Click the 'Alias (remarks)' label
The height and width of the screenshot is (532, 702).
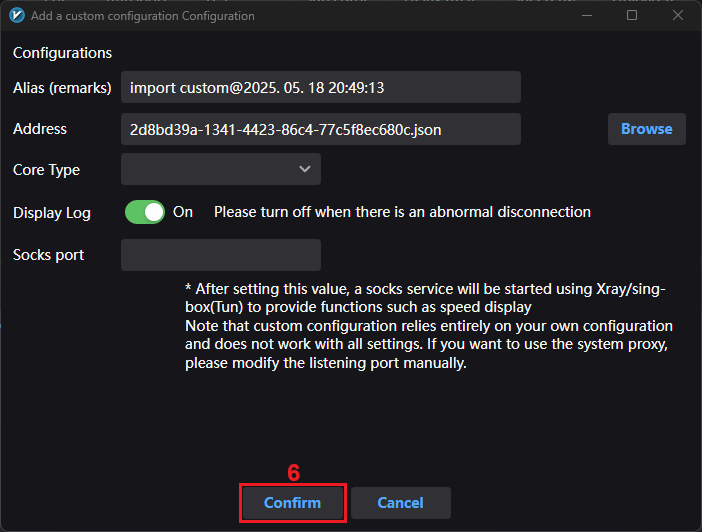[x=62, y=88]
